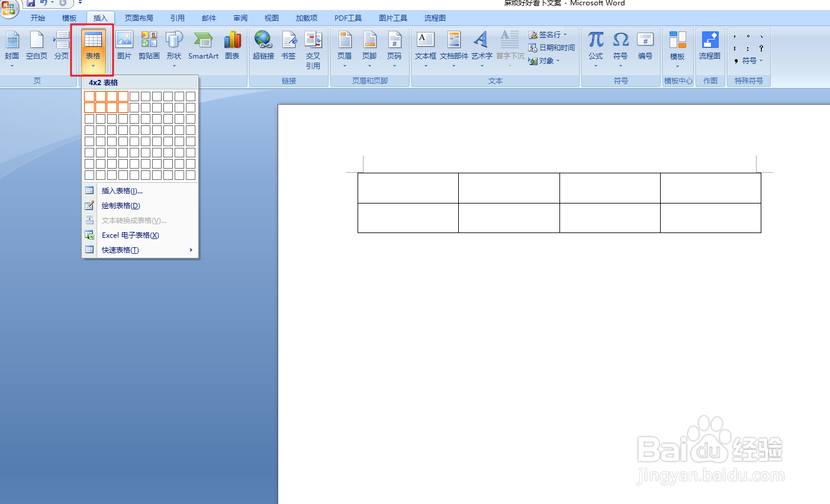The height and width of the screenshot is (504, 830).
Task: Choose 插入表格(I)... menu item
Action: pyautogui.click(x=140, y=190)
